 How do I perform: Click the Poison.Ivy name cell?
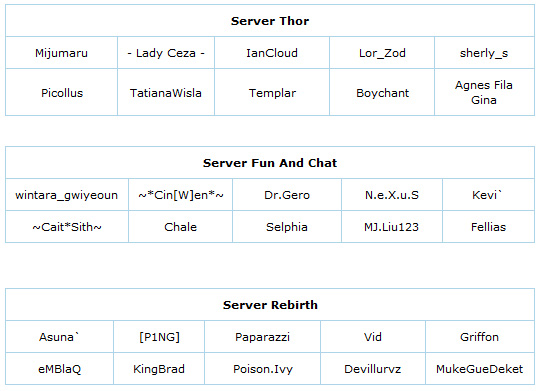[263, 369]
